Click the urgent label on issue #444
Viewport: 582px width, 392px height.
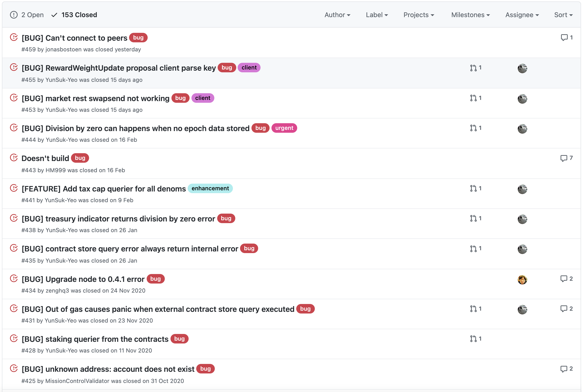pos(284,128)
